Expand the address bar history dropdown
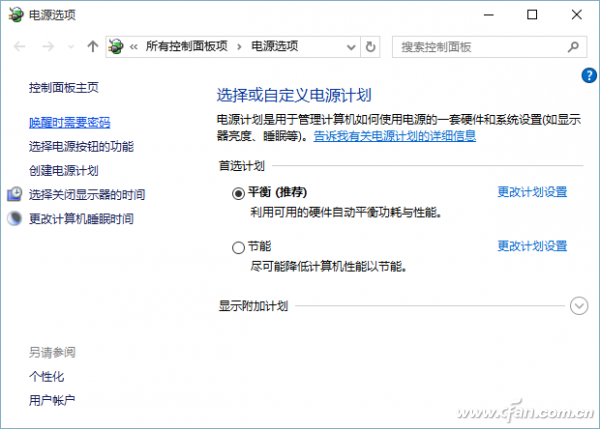600x429 pixels. click(x=351, y=47)
